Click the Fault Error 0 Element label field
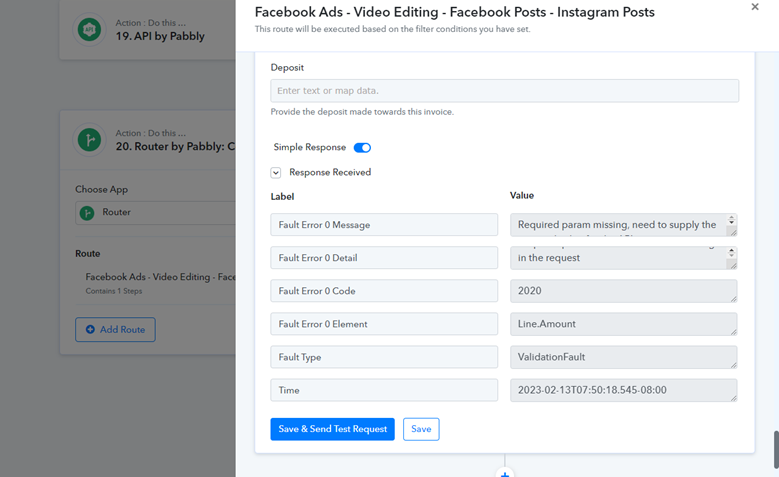Image resolution: width=779 pixels, height=477 pixels. (x=384, y=324)
